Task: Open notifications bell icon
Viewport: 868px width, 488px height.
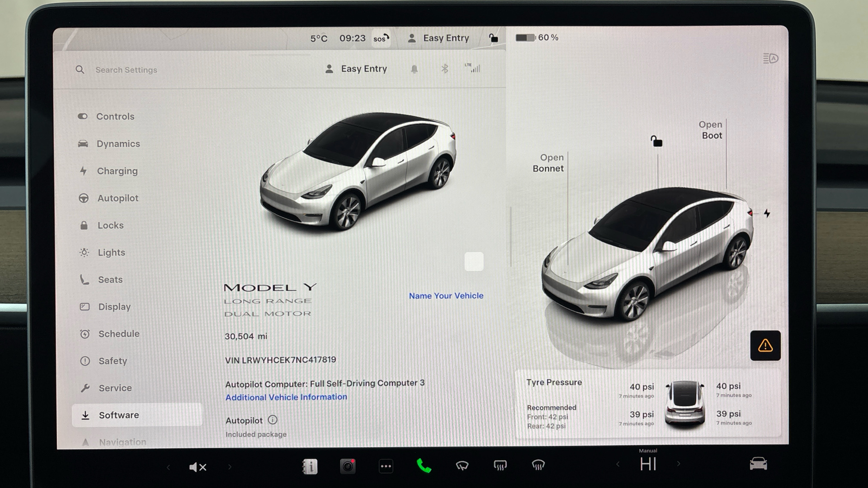Action: point(414,69)
